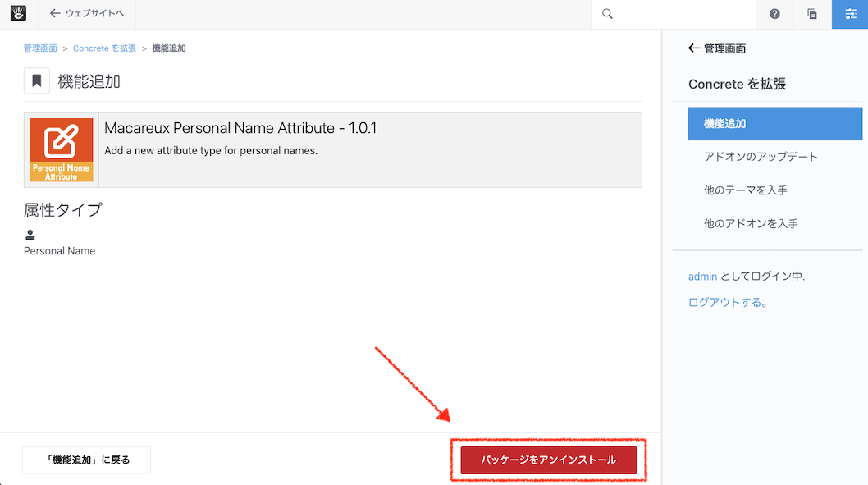
Task: Open アドオンのアップデート menu item
Action: pos(761,157)
